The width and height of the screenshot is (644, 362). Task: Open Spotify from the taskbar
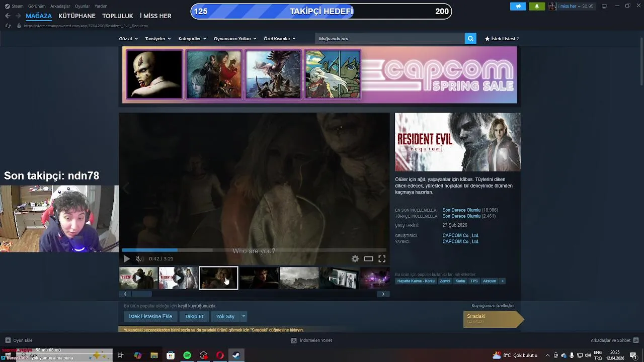(187, 355)
